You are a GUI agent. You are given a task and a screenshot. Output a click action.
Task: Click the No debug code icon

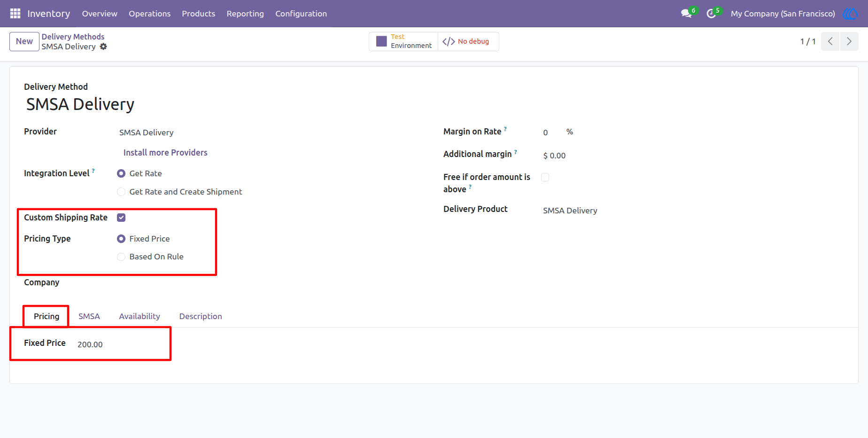coord(449,41)
